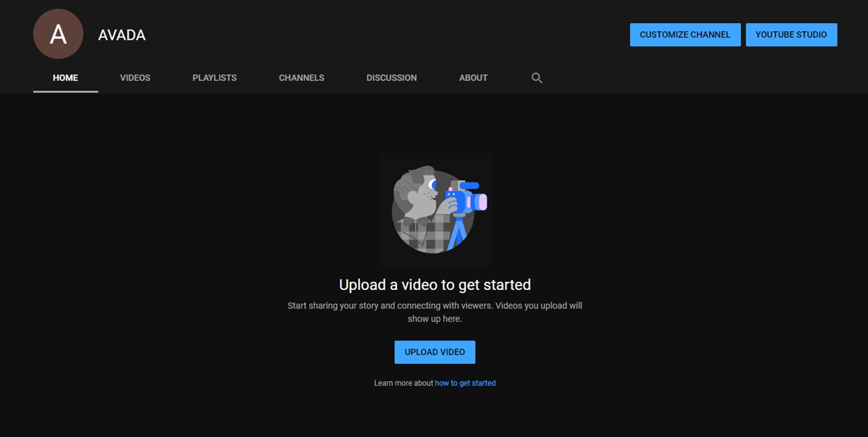
Task: Go to the Channels tab
Action: pyautogui.click(x=302, y=77)
